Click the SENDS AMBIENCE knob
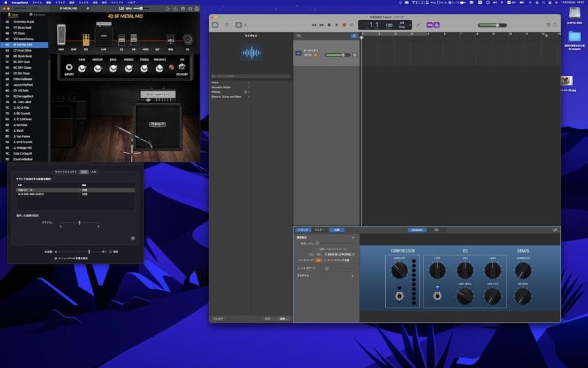 coord(523,270)
